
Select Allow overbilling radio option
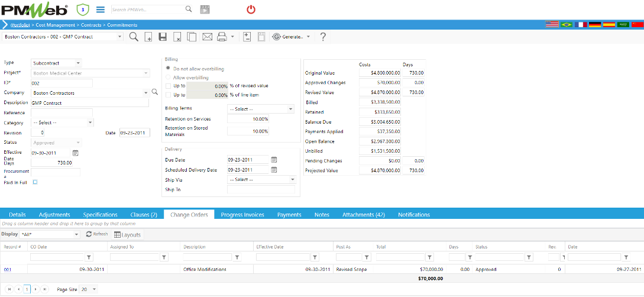coord(168,78)
